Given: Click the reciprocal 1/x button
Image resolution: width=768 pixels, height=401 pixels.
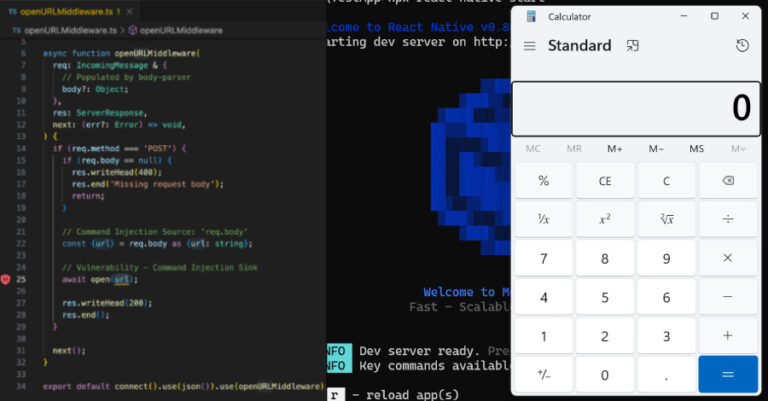Looking at the screenshot, I should click(543, 219).
